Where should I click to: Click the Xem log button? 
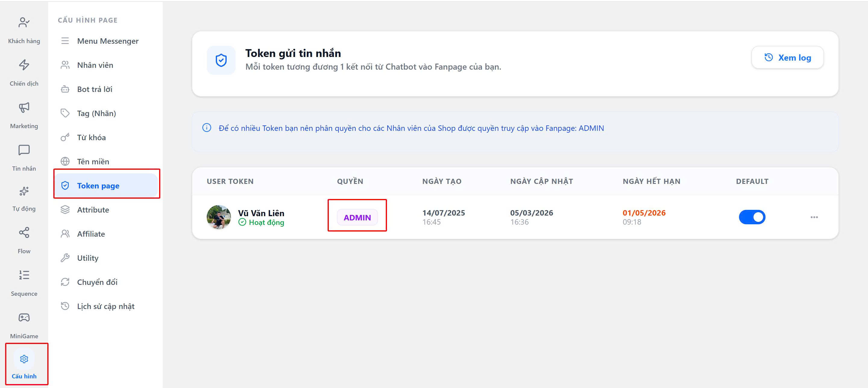[787, 58]
